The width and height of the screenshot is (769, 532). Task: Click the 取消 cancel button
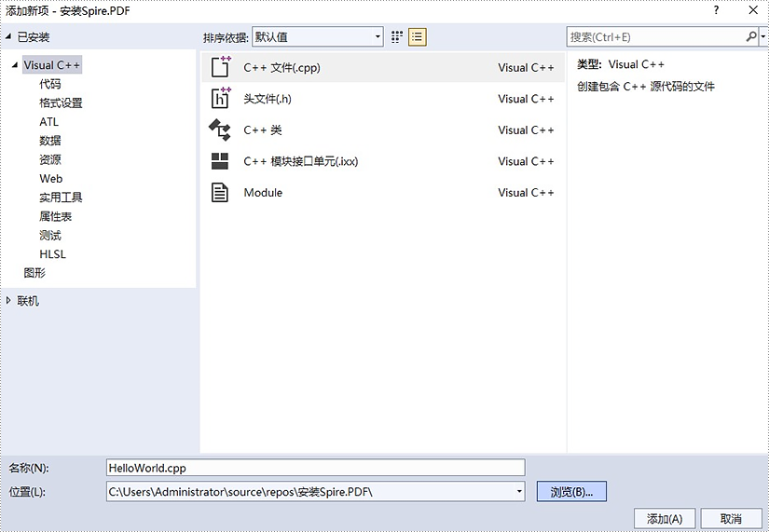[x=731, y=518]
